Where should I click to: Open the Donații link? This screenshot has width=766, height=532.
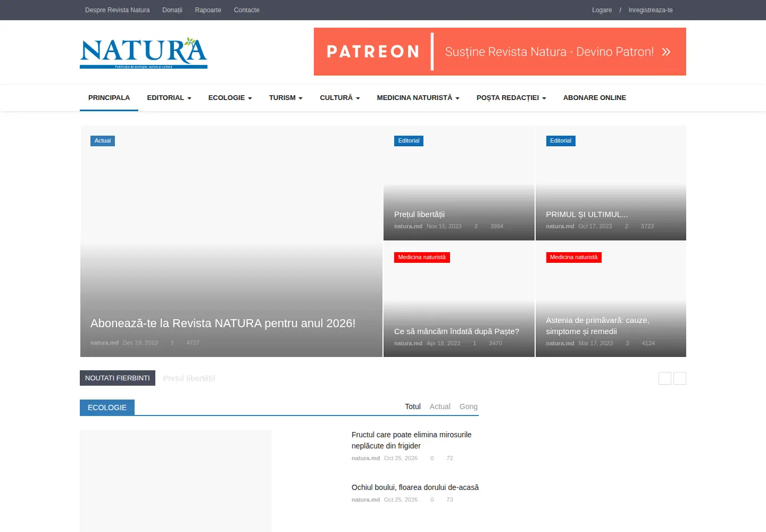pyautogui.click(x=172, y=10)
